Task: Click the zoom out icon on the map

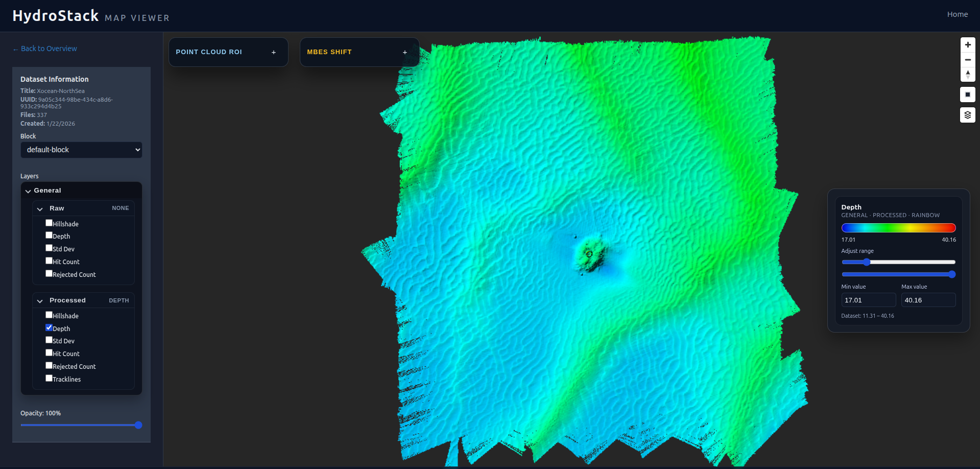Action: pos(968,60)
